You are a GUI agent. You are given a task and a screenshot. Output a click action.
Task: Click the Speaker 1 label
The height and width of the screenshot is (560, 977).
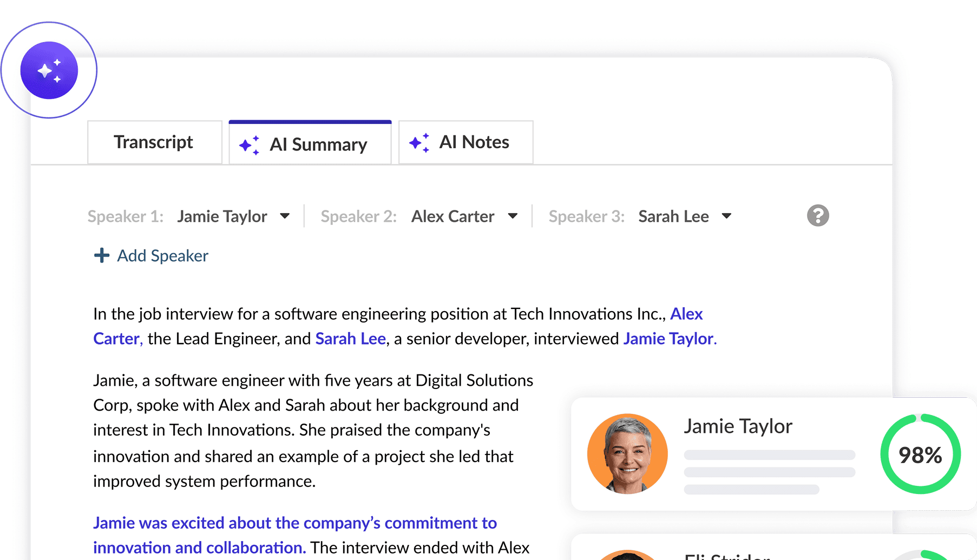[126, 216]
